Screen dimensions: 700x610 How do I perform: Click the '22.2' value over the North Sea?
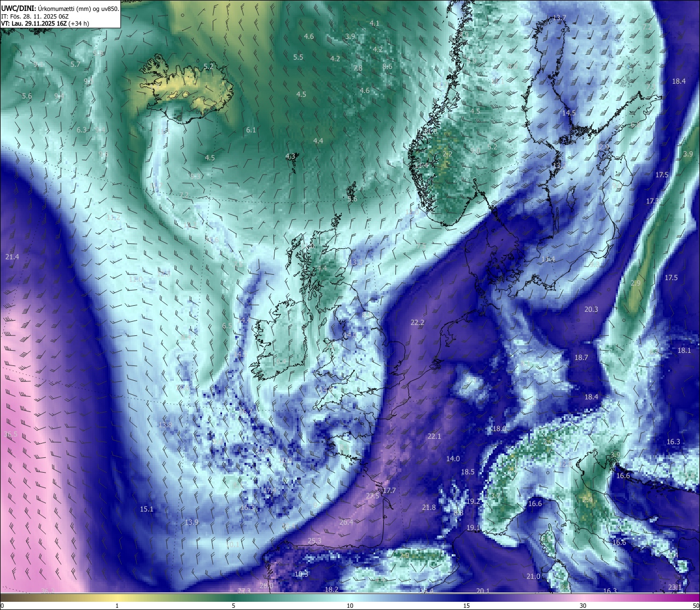[x=417, y=323]
